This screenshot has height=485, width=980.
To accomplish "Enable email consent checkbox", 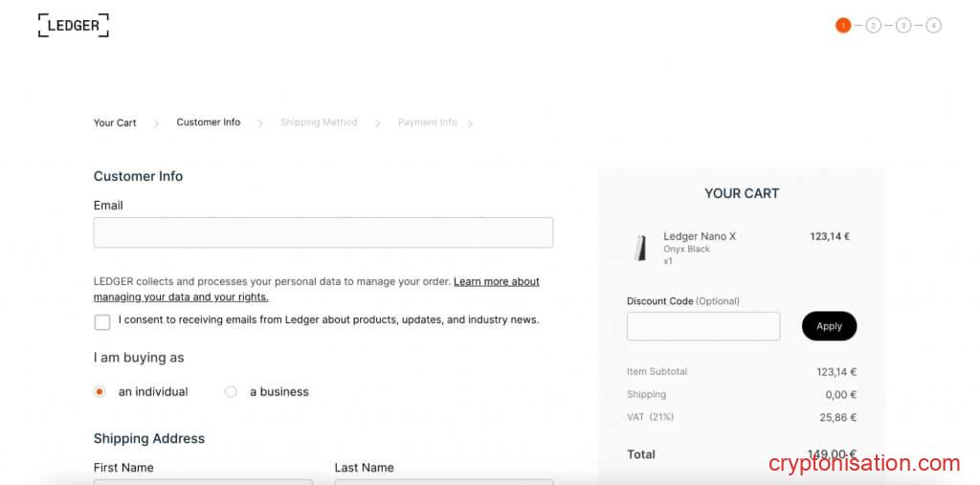I will pos(102,322).
